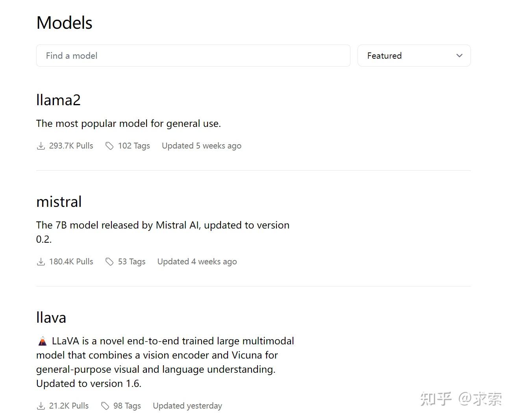515x420 pixels.
Task: Click the volcano emoji in llava description
Action: pyautogui.click(x=42, y=341)
